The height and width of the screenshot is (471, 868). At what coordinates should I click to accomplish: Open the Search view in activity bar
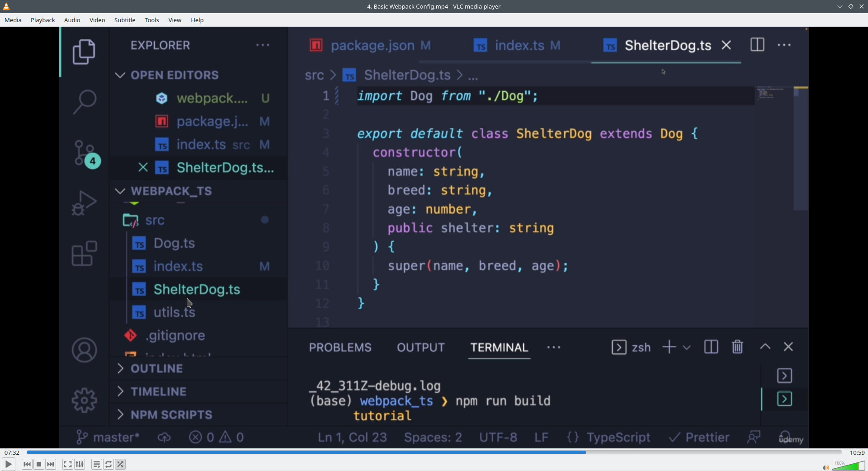pos(84,101)
